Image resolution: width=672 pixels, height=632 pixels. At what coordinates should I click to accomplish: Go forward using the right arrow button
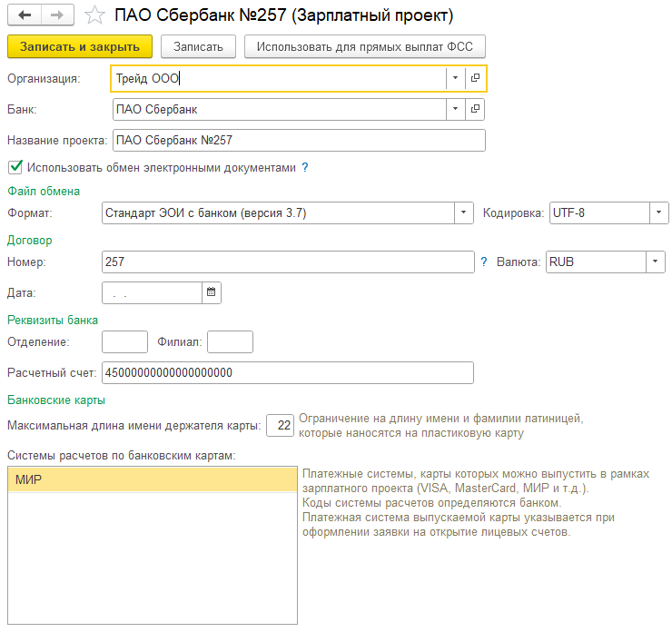pyautogui.click(x=57, y=15)
